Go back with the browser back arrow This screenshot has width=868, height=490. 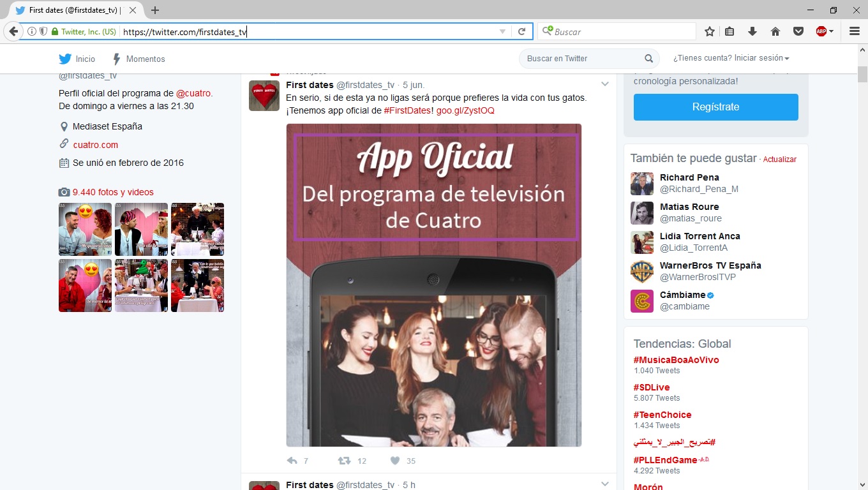tap(13, 32)
